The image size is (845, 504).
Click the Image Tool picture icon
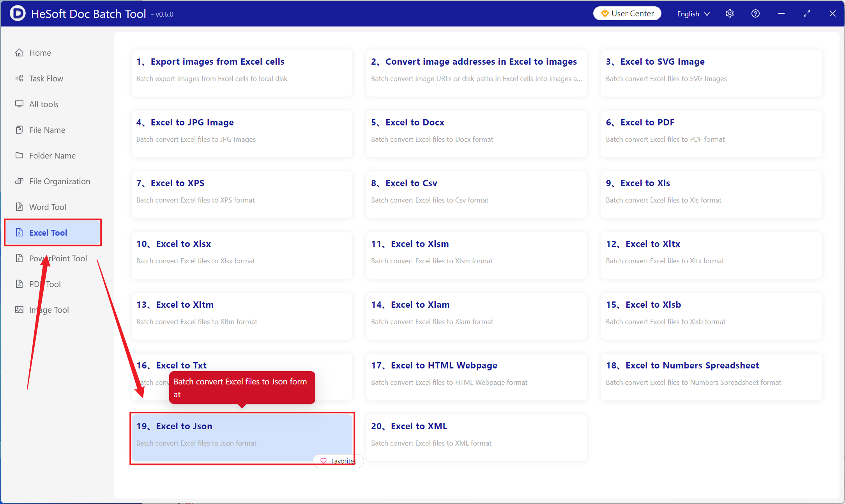(19, 310)
